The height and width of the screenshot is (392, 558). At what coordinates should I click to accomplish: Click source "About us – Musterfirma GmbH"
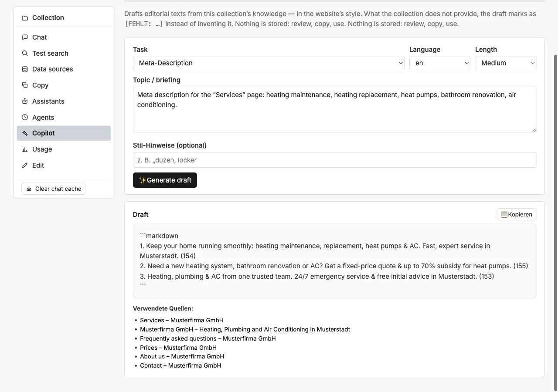(182, 356)
